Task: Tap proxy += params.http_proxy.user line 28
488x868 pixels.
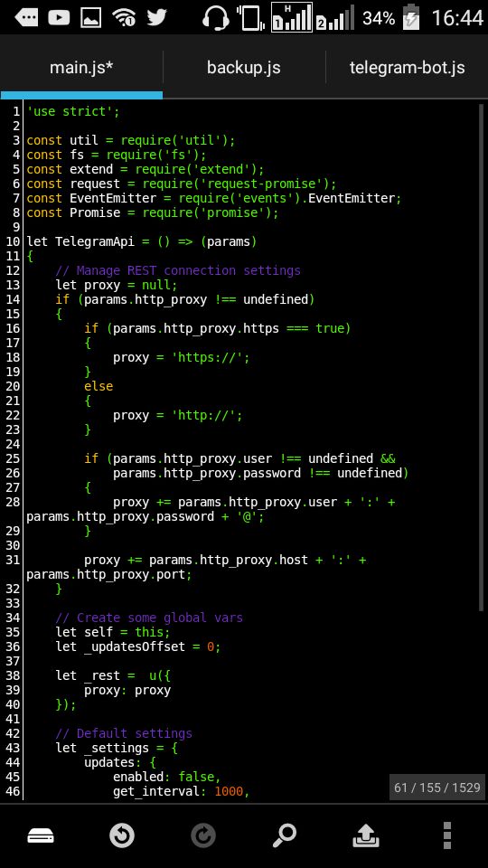Action: [x=254, y=502]
